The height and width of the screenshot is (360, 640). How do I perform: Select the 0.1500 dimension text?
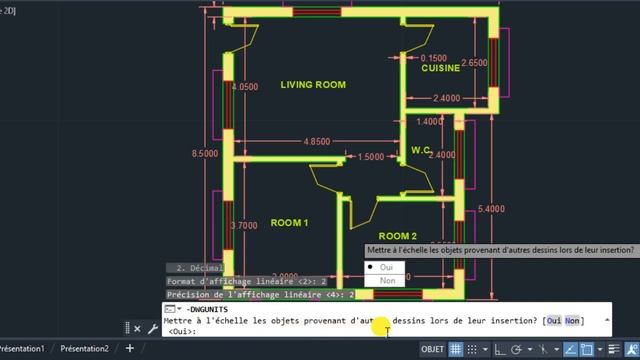pos(433,58)
